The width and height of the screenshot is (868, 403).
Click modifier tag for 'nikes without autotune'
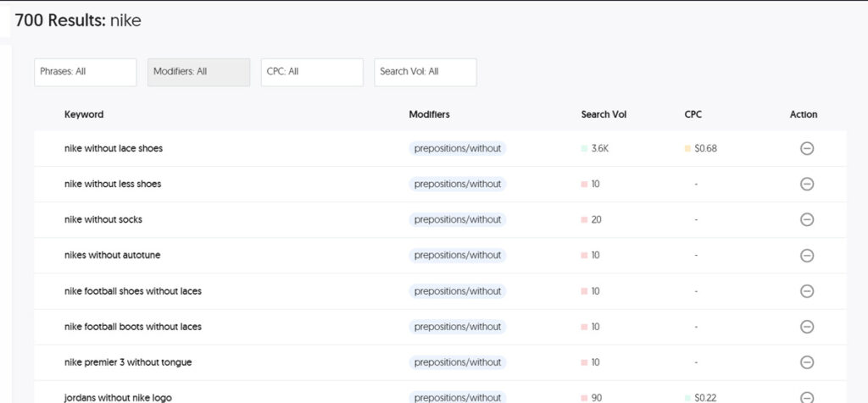pos(458,255)
